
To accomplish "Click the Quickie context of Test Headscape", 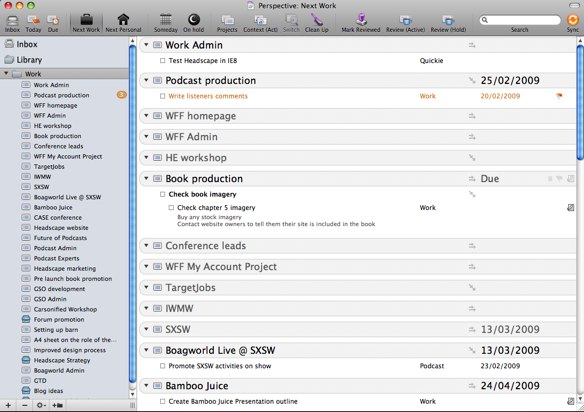I will (431, 61).
